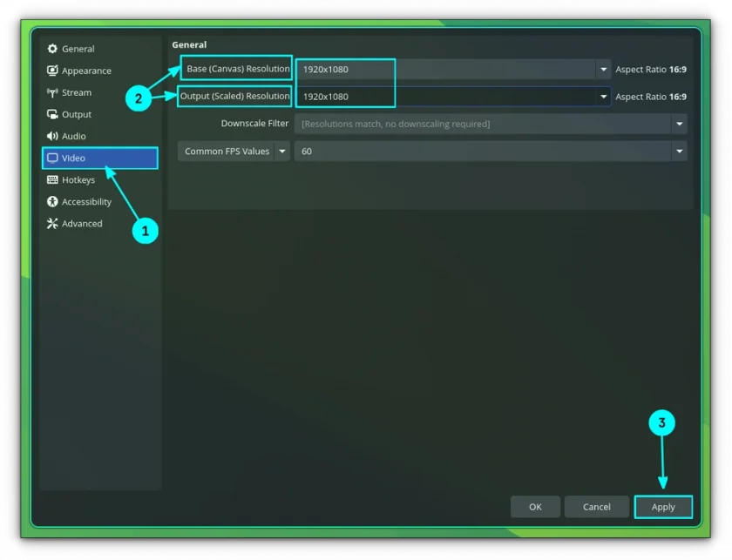Click the Output icon in sidebar
Screen dimensions: 732x560
[52, 114]
